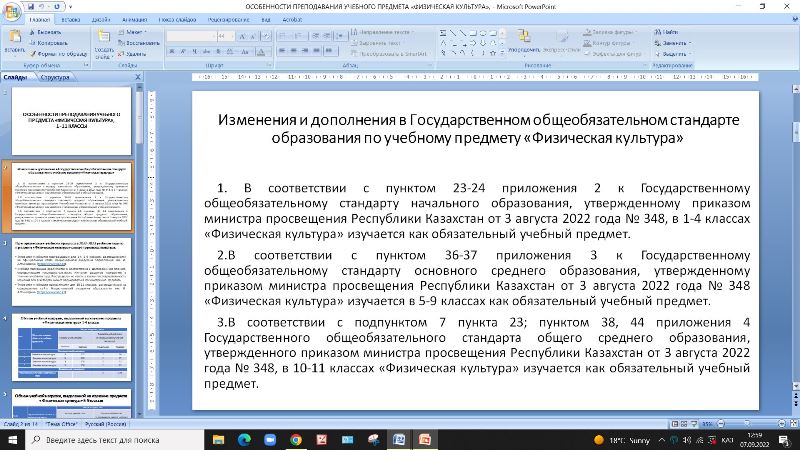This screenshot has height=450, width=800.
Task: Switch to Insert (Вставка) ribbon tab
Action: (x=70, y=20)
